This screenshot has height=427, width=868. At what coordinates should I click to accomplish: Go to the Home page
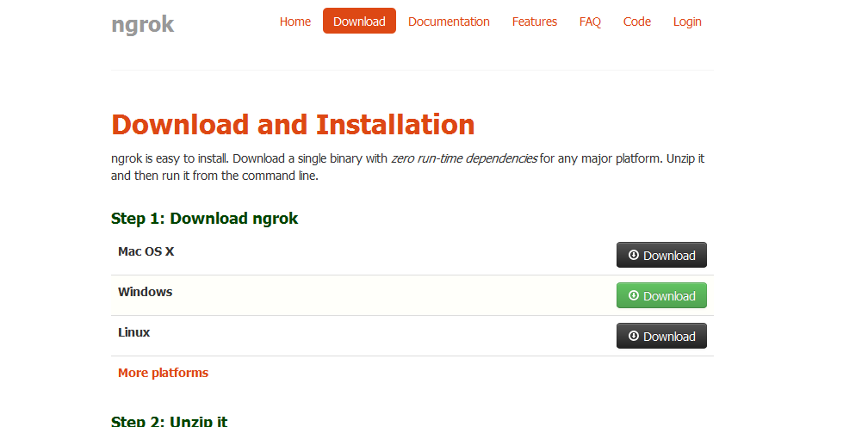(295, 22)
